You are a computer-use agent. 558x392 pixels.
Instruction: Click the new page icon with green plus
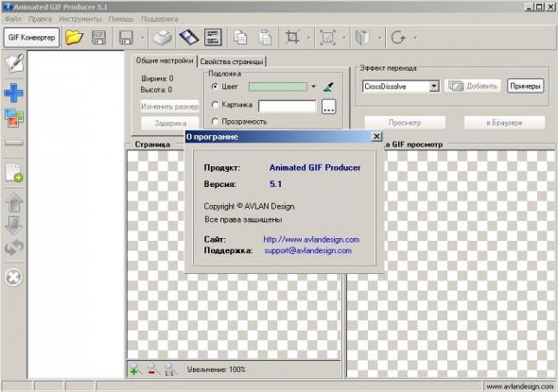(x=14, y=173)
